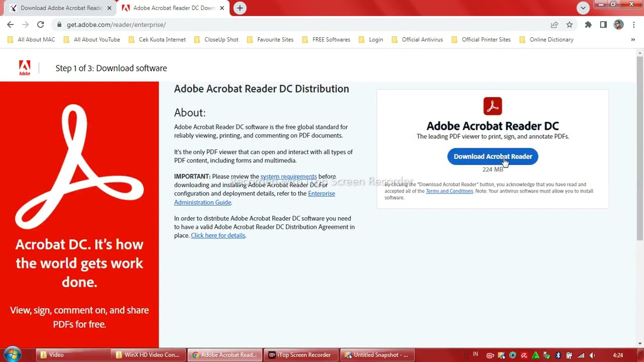Switch to the Adobe Acrobat Chrome taskbar item
Image resolution: width=644 pixels, height=362 pixels.
tap(225, 355)
